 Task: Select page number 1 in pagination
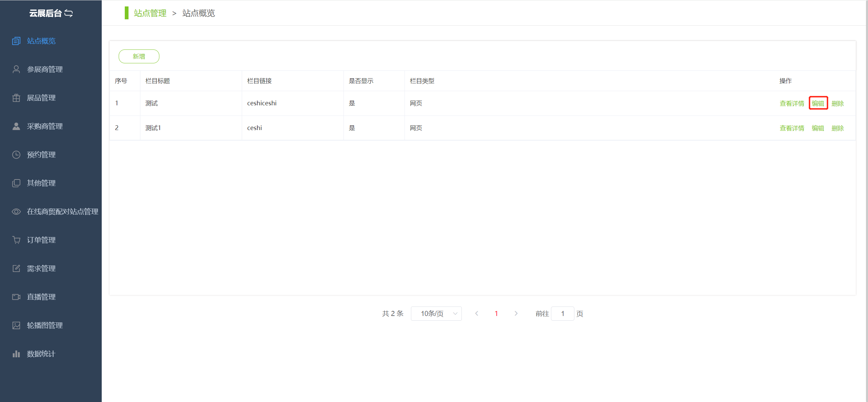496,314
